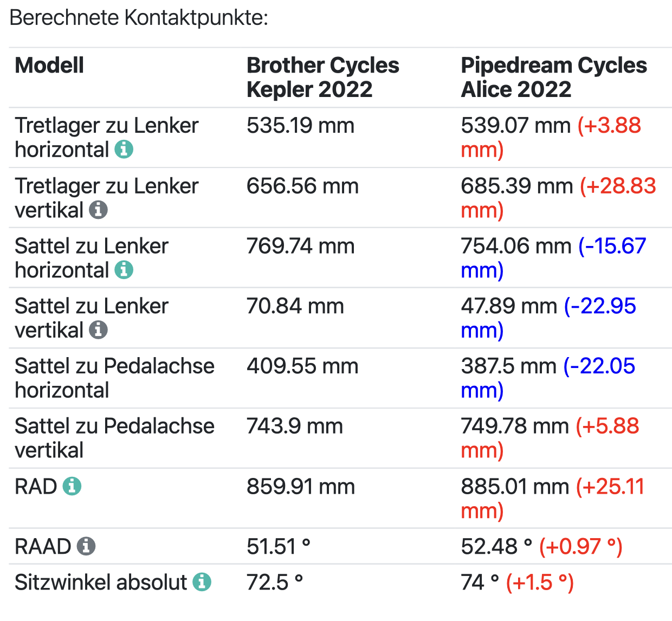Click the red +0.97 ° difference
This screenshot has height=621, width=672.
(580, 546)
